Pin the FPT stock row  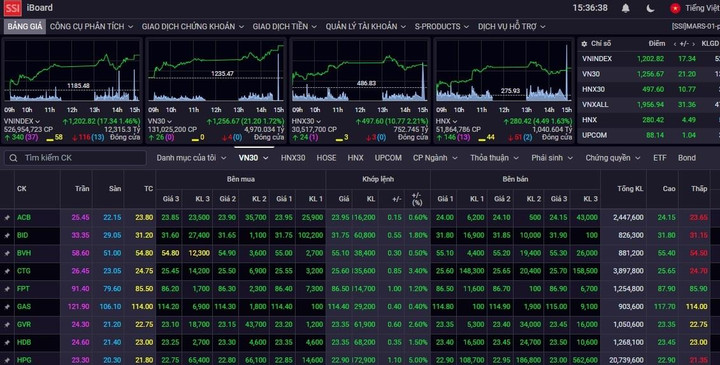[7, 289]
